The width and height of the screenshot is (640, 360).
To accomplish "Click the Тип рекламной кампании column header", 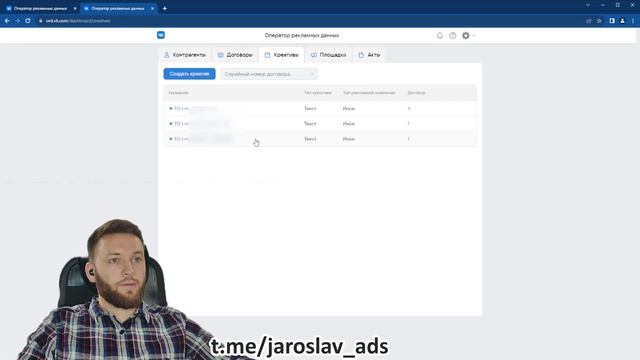I will pos(369,93).
